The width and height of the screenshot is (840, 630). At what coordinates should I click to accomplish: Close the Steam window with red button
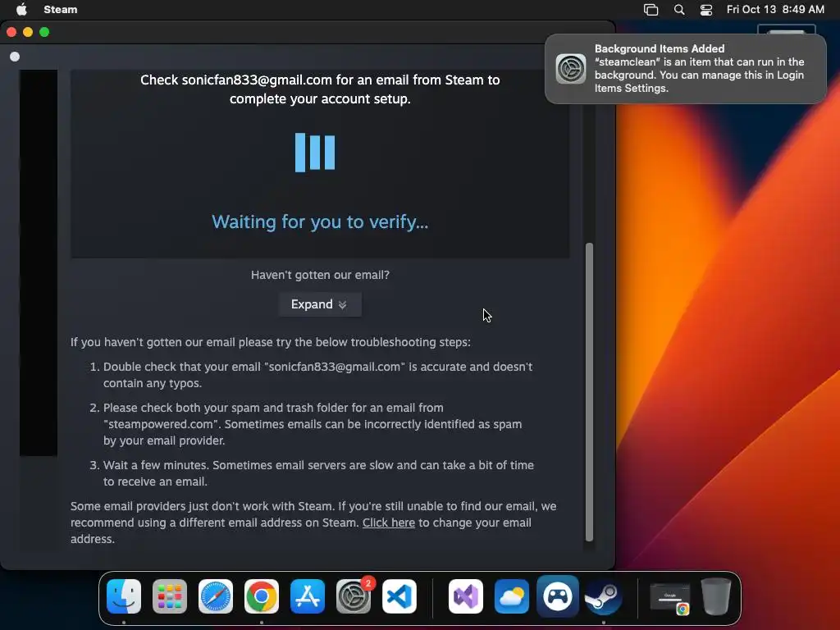[x=11, y=32]
